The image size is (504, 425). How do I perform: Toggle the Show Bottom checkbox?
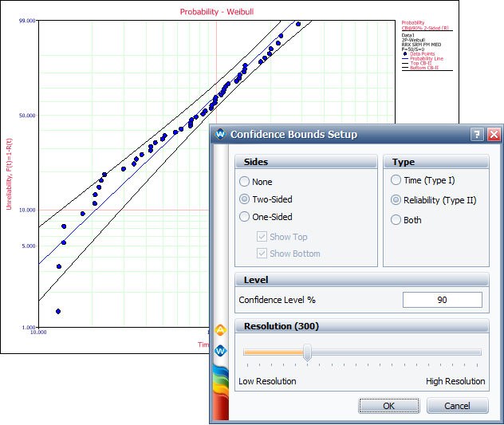coord(262,254)
